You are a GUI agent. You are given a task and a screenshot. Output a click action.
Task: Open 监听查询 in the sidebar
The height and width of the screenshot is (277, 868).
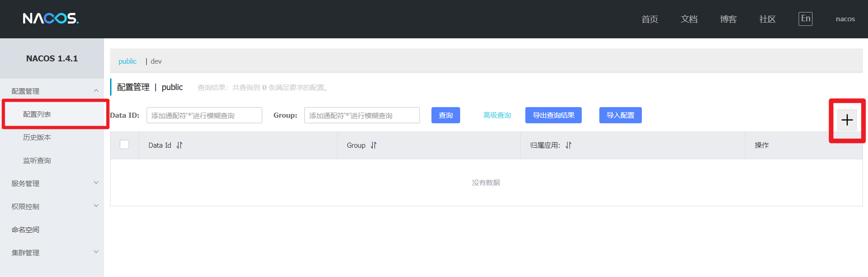(x=37, y=160)
